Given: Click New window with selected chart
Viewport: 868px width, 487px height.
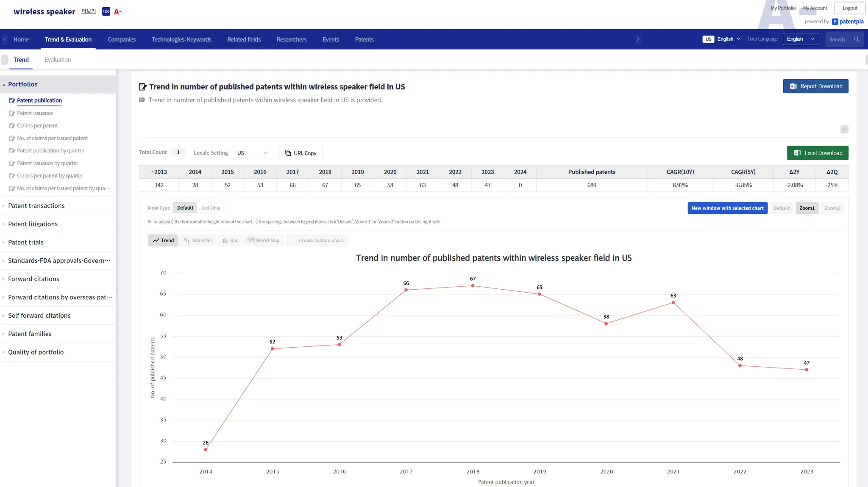Looking at the screenshot, I should pos(727,208).
